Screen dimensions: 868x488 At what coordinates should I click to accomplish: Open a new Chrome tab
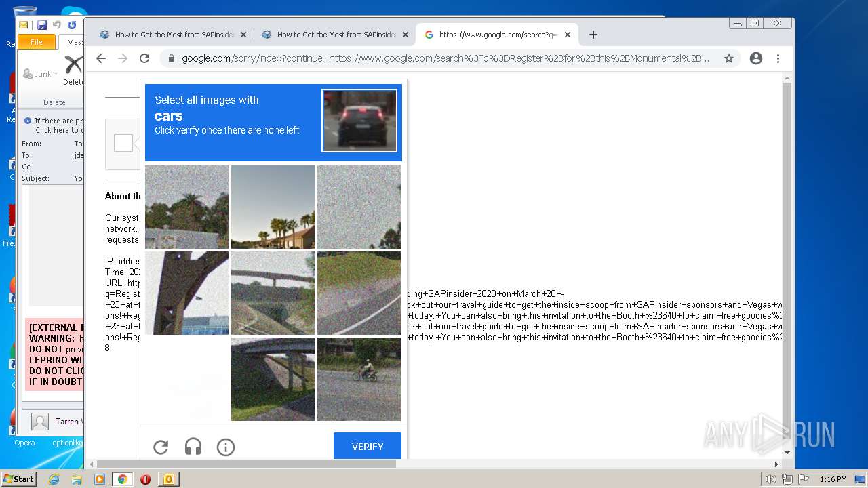click(x=593, y=35)
